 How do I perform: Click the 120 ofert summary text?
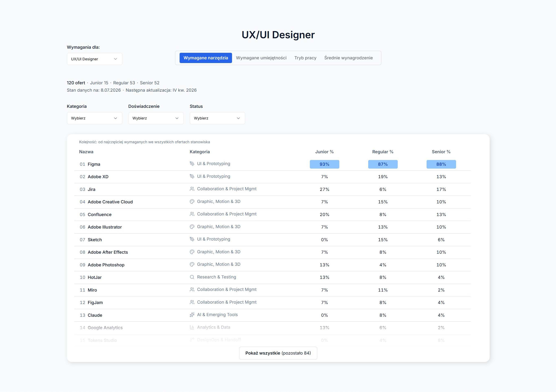[x=76, y=83]
